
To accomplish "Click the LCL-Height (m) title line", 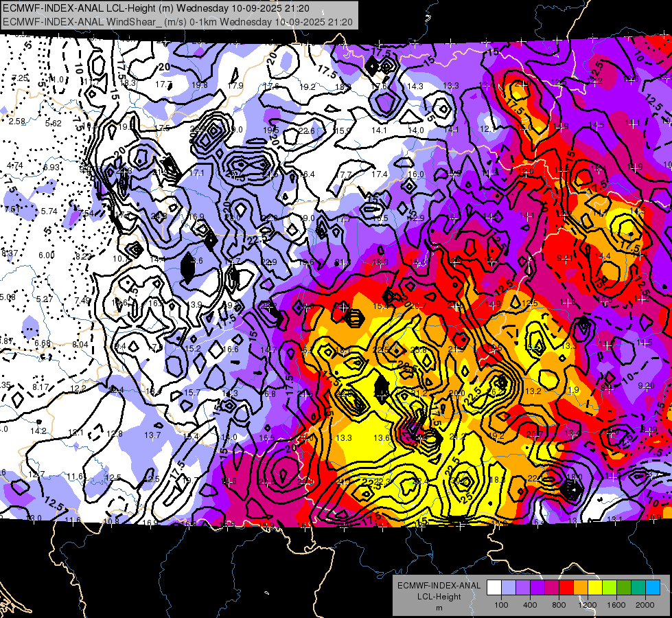I will 156,8.
